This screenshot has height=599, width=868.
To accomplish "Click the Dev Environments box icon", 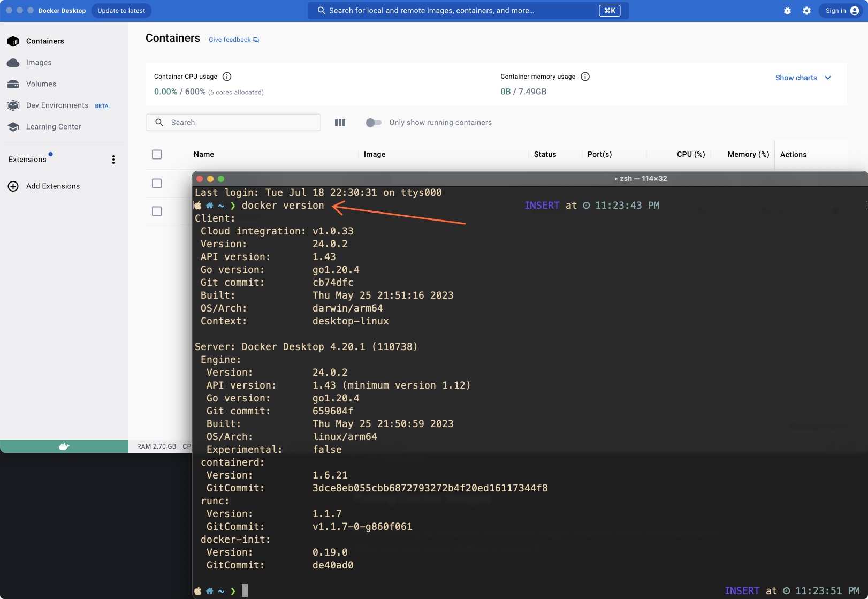I will pyautogui.click(x=13, y=105).
